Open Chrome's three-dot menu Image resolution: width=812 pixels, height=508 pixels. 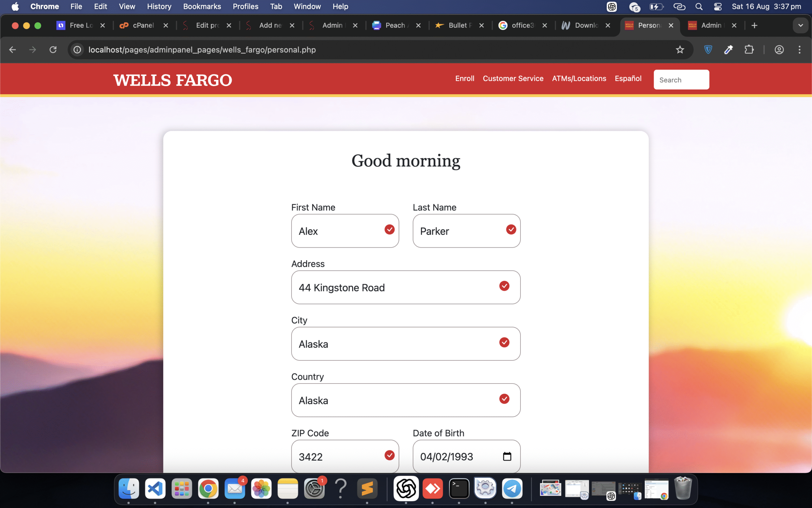click(800, 50)
